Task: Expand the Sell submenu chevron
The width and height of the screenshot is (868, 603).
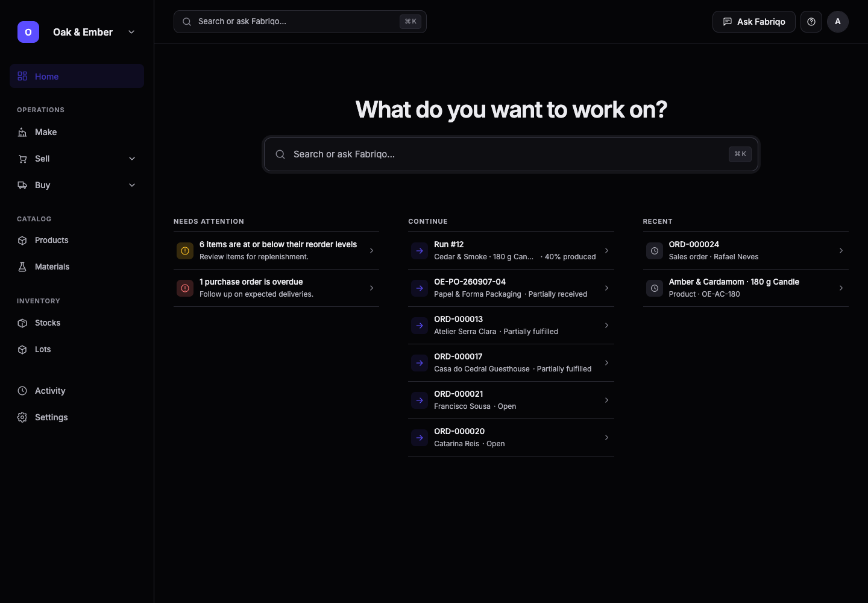Action: tap(132, 159)
